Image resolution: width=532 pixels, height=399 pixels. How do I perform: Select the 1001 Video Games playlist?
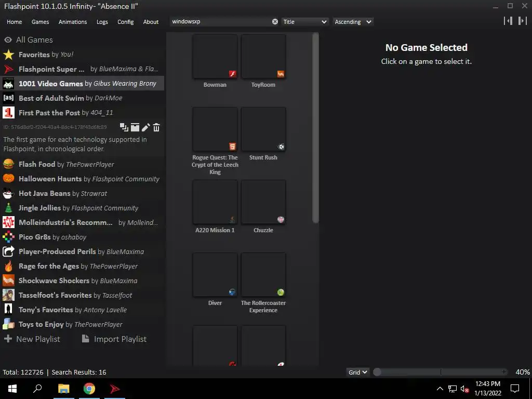click(x=83, y=84)
